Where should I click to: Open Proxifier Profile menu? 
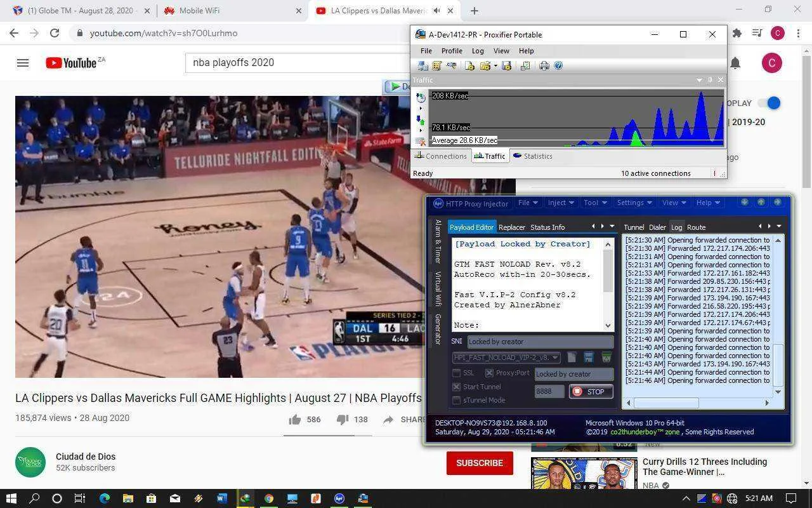point(452,51)
